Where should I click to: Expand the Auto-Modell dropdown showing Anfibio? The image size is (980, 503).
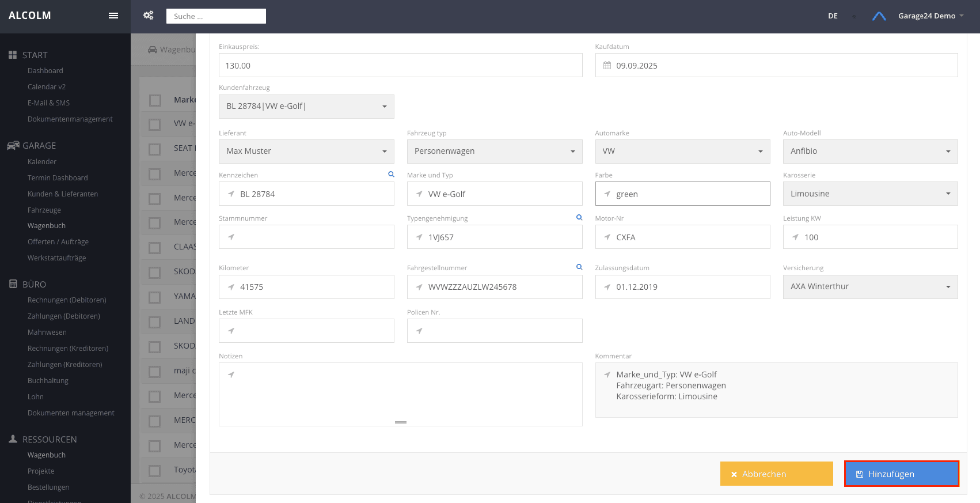[871, 152]
